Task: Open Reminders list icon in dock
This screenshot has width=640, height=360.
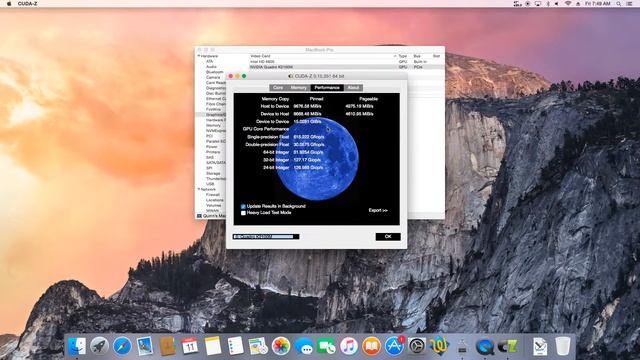Action: (235, 347)
